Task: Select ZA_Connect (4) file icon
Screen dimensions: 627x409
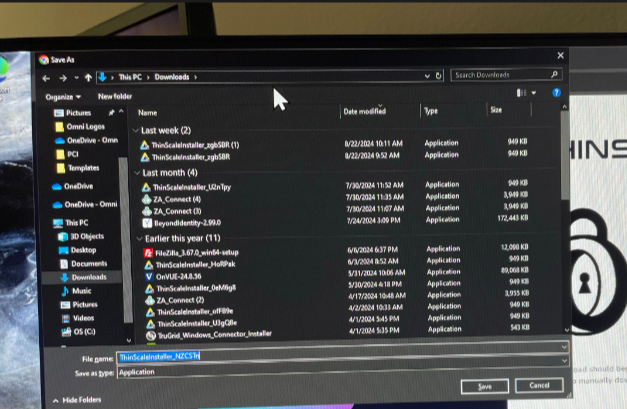Action: [147, 199]
